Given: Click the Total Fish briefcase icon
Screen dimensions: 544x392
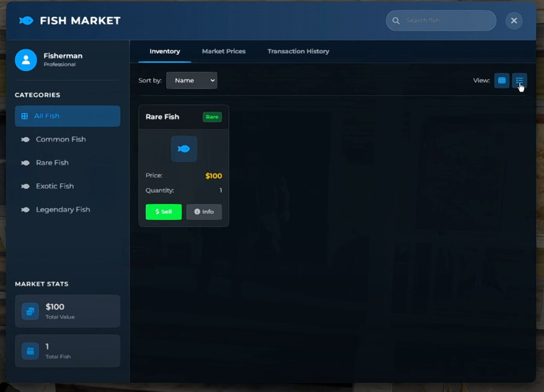Looking at the screenshot, I should tap(30, 350).
